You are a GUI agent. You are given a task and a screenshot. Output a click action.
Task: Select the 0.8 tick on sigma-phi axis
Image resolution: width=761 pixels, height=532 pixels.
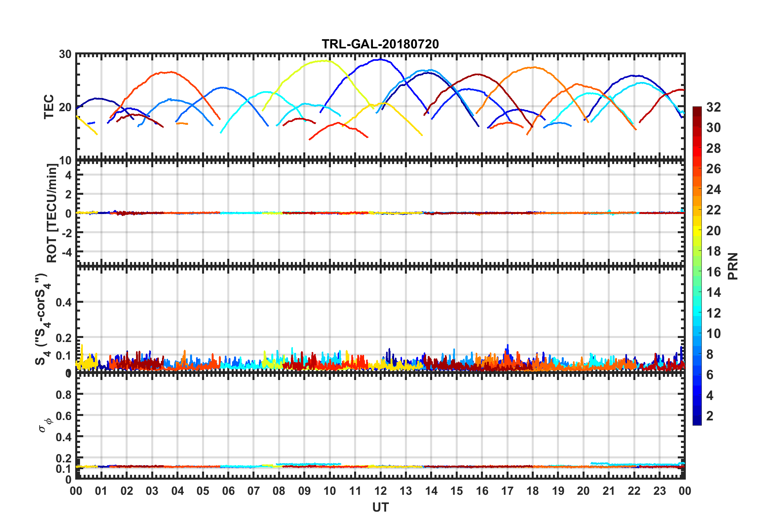(64, 394)
